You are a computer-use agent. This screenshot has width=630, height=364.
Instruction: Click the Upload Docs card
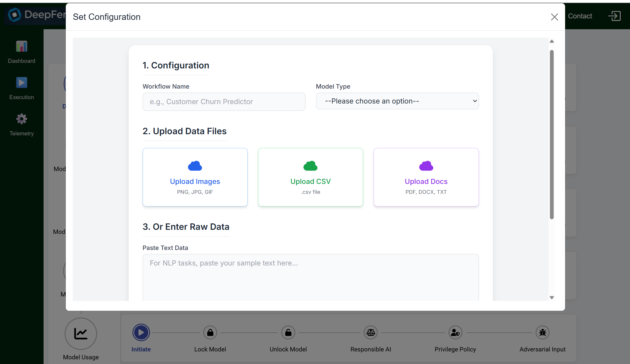coord(426,177)
